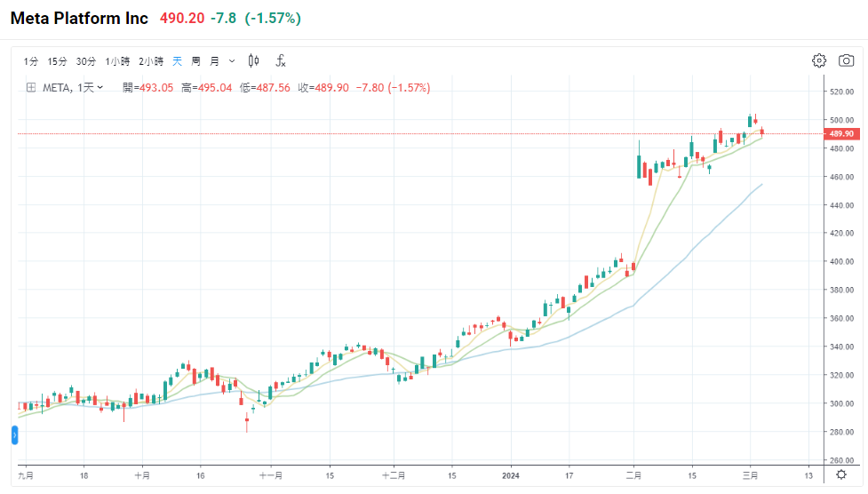
Task: Open axis settings gear below the price scale
Action: coord(841,474)
